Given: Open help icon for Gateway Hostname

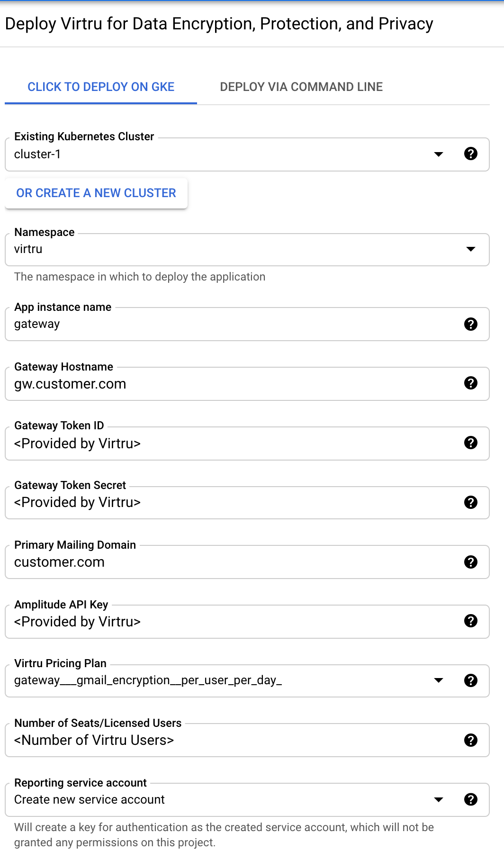Looking at the screenshot, I should point(470,383).
